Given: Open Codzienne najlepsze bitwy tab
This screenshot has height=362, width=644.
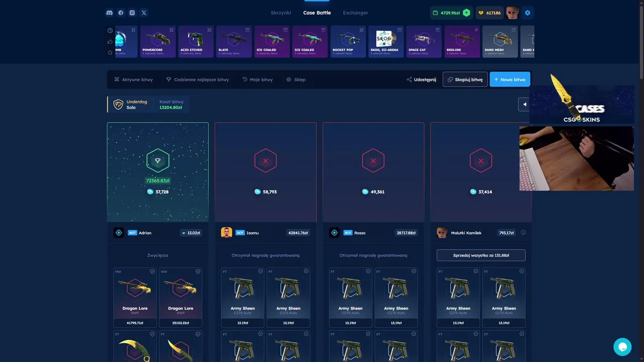Looking at the screenshot, I should tap(197, 79).
